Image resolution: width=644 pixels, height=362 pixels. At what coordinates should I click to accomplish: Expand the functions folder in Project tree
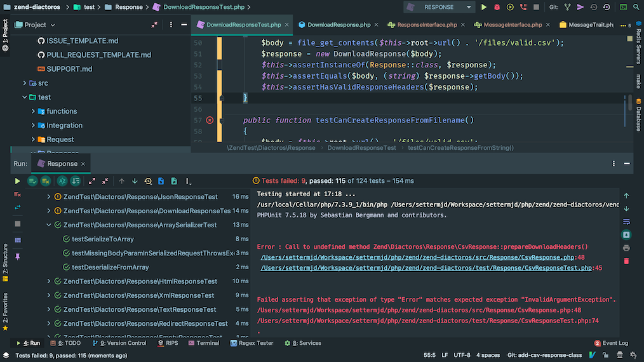click(x=33, y=111)
